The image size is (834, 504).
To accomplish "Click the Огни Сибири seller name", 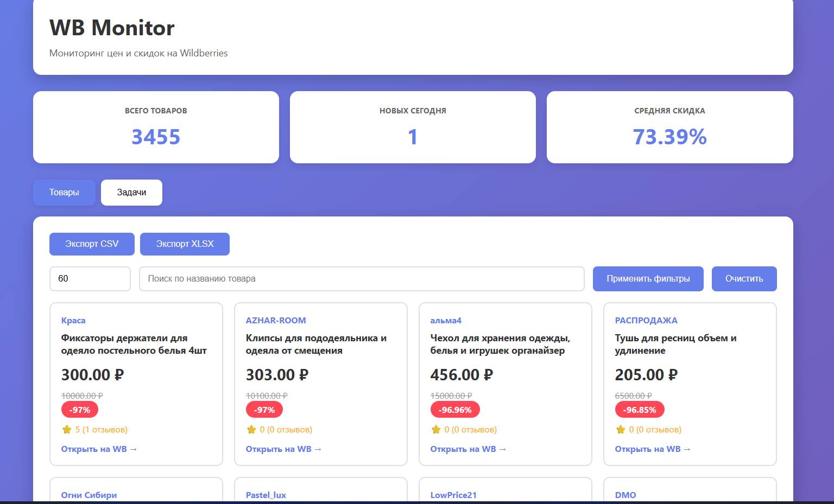I will click(89, 495).
